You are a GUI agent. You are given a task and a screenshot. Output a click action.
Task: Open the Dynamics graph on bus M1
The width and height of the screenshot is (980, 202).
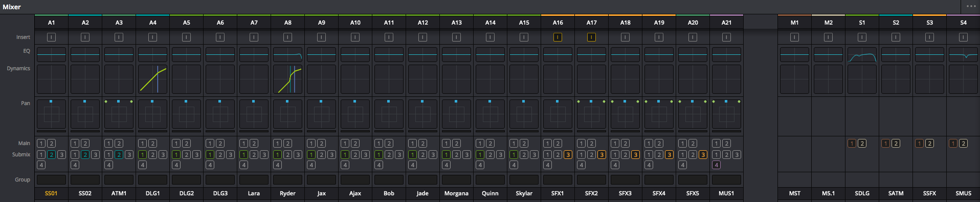pyautogui.click(x=794, y=79)
